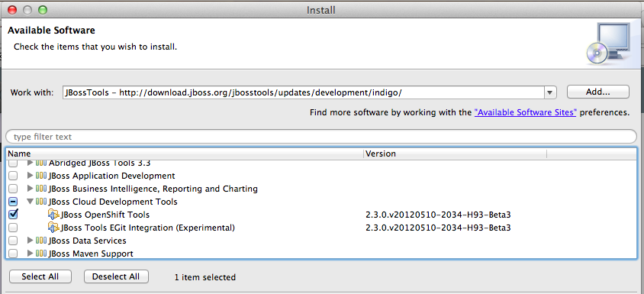Click the type filter text field

[x=321, y=137]
